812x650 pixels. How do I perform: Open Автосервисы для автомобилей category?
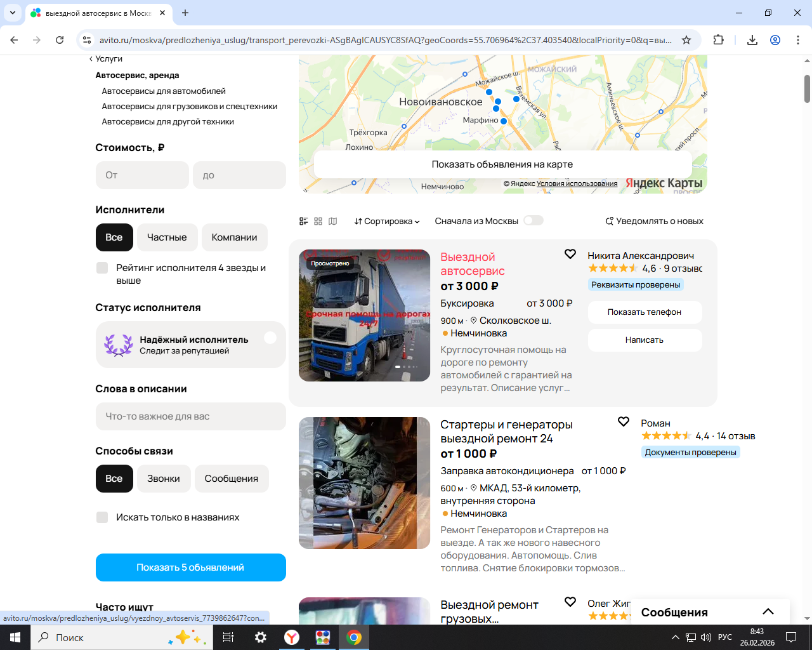point(164,91)
